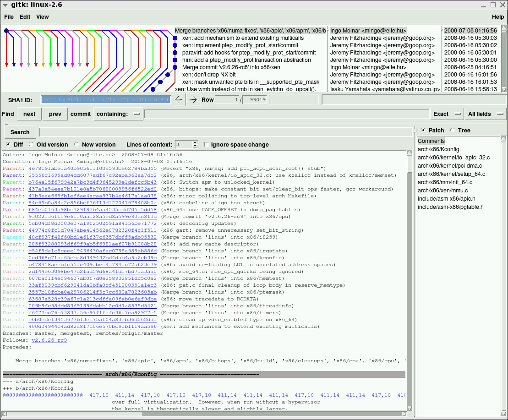Open the Exact match type dropdown

(447, 114)
